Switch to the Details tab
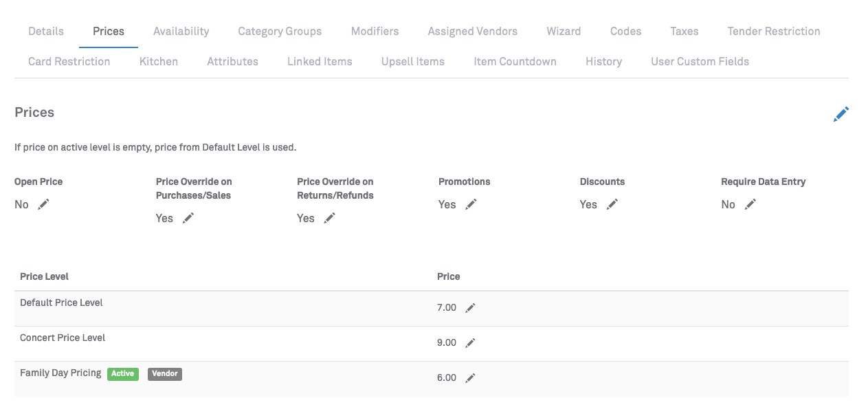868x418 pixels. coord(46,31)
